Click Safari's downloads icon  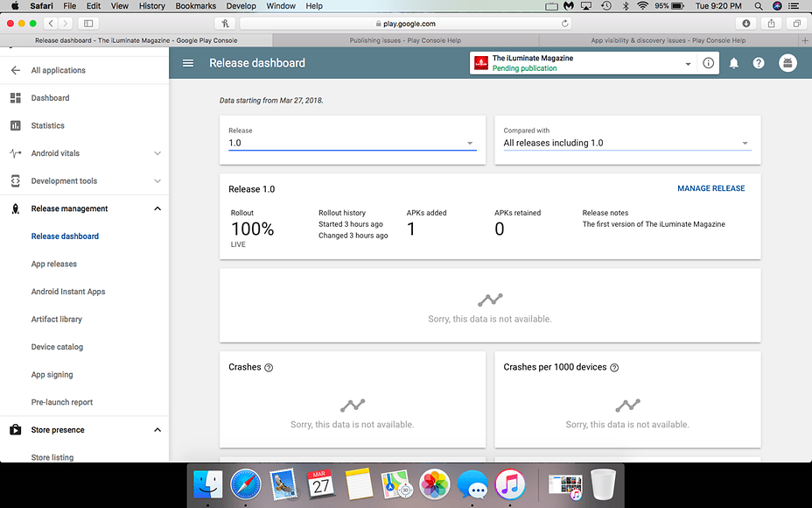point(745,24)
